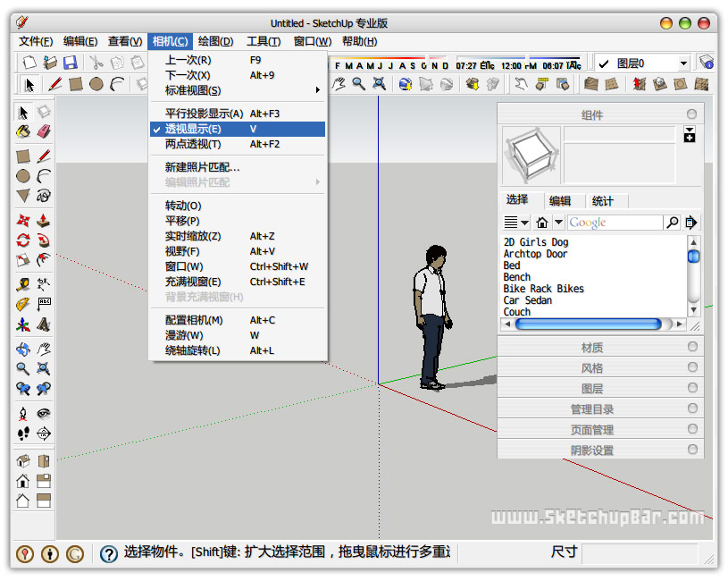This screenshot has width=728, height=581.
Task: Choose 两点透视(T) from the camera menu
Action: pyautogui.click(x=238, y=145)
